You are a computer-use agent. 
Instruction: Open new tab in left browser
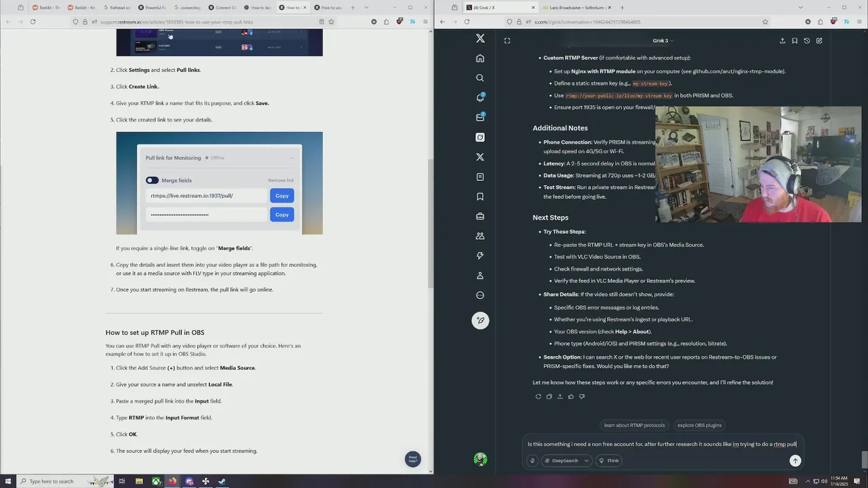(x=353, y=7)
